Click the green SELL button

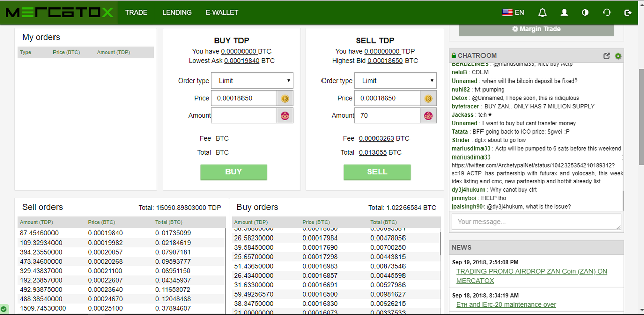tap(377, 172)
